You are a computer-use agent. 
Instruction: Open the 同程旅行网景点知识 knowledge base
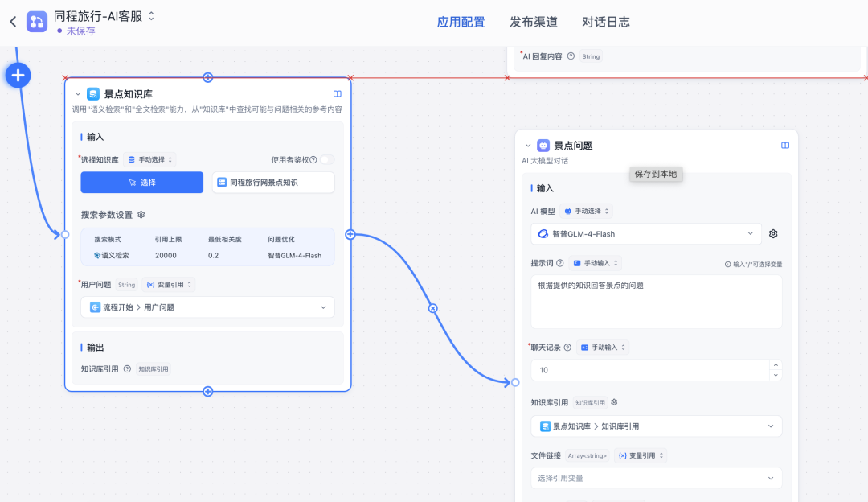[273, 183]
